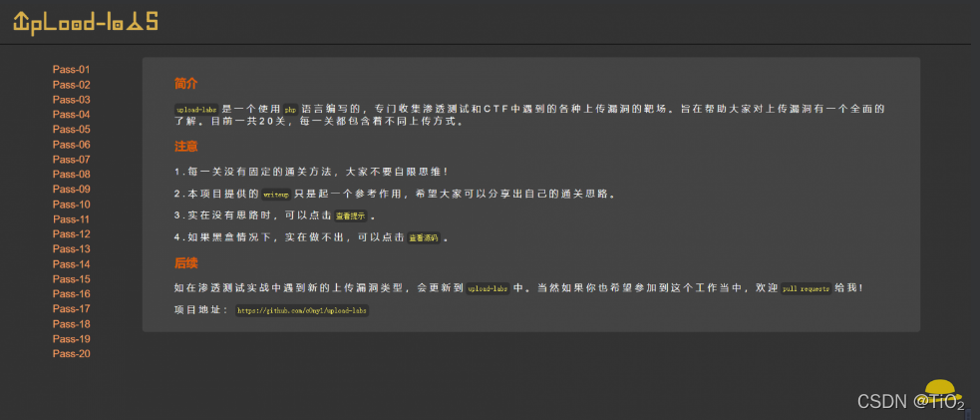
Task: Open Pass-05 in the sidebar
Action: tap(71, 130)
